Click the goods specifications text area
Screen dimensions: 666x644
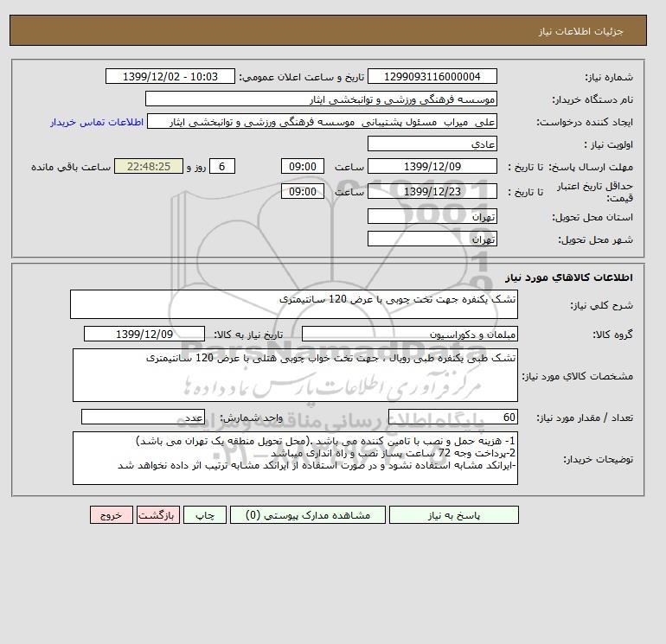(295, 375)
